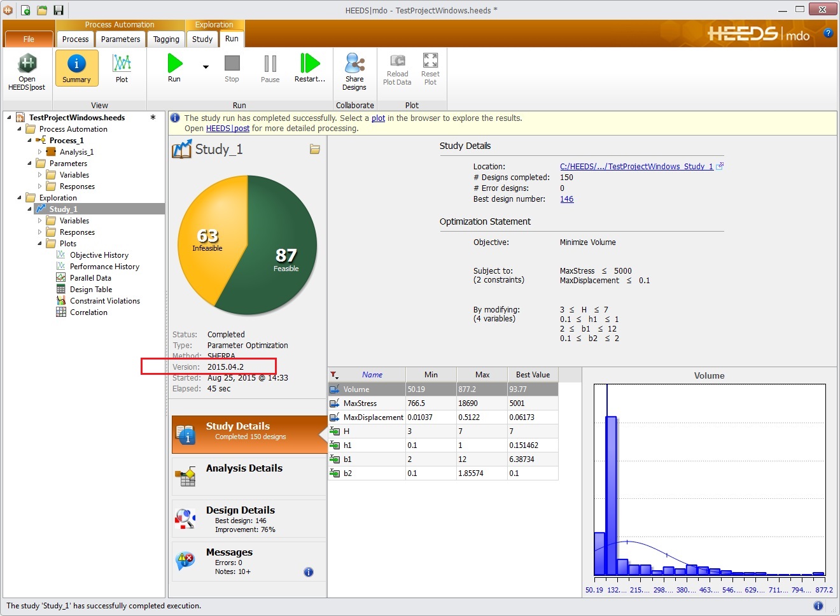Click the Messages info icon
The width and height of the screenshot is (840, 616).
pyautogui.click(x=309, y=572)
